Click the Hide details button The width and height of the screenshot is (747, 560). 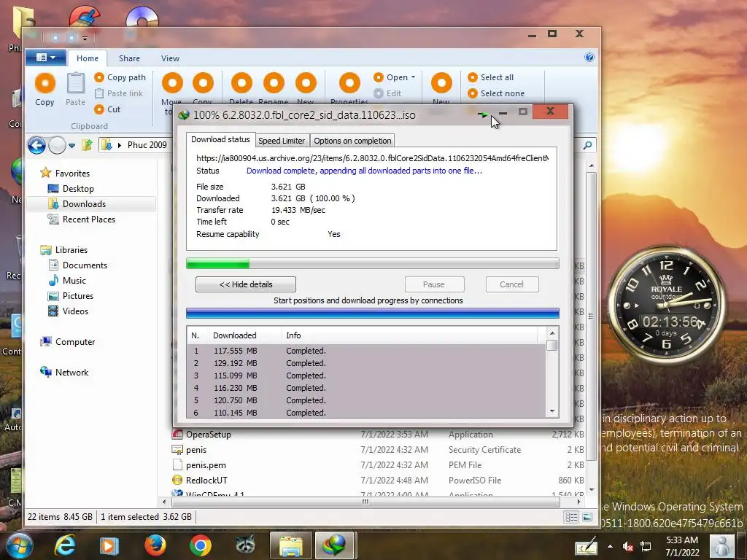pos(246,284)
